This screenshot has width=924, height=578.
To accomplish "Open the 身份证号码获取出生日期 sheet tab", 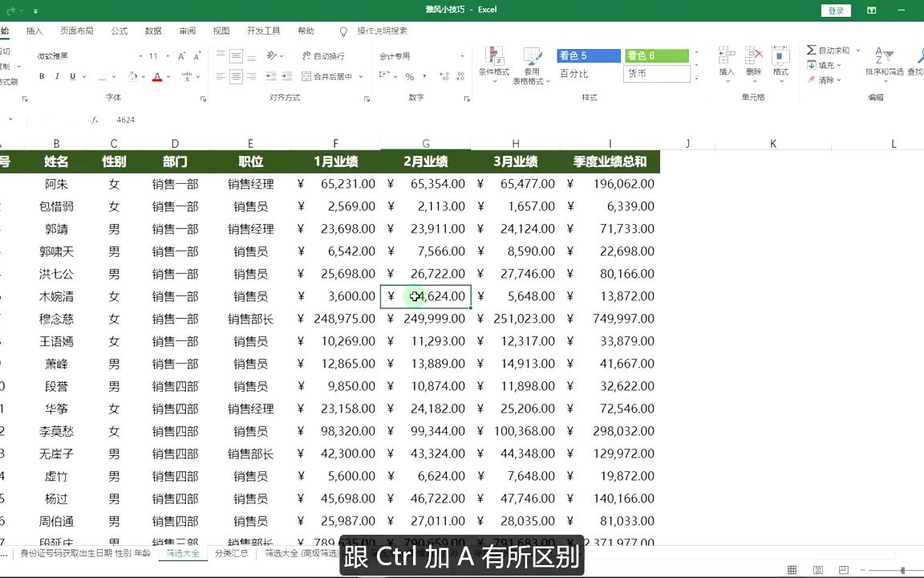I will pyautogui.click(x=86, y=553).
